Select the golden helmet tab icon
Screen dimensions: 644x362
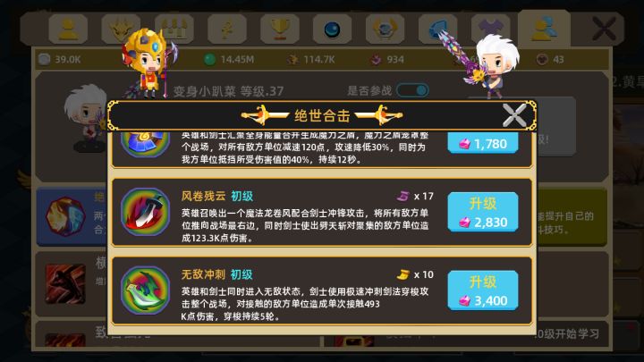coord(121,29)
